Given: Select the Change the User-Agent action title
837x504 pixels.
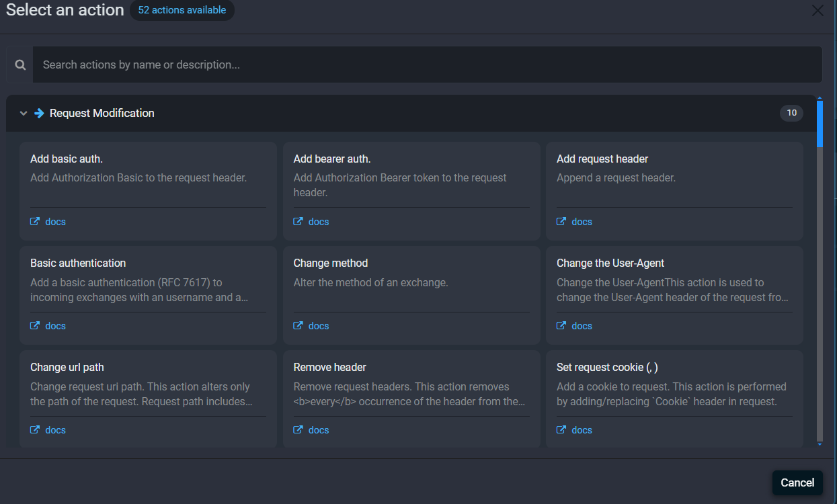Looking at the screenshot, I should pos(610,263).
